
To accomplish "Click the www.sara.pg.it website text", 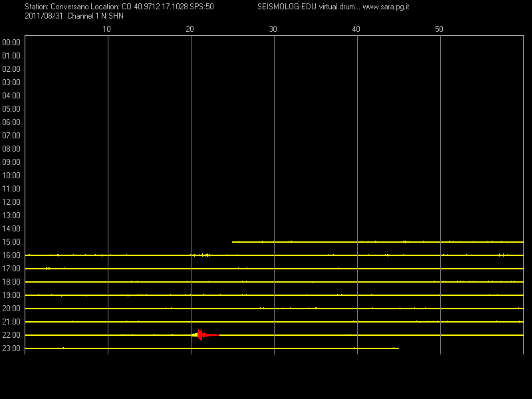I will click(386, 7).
